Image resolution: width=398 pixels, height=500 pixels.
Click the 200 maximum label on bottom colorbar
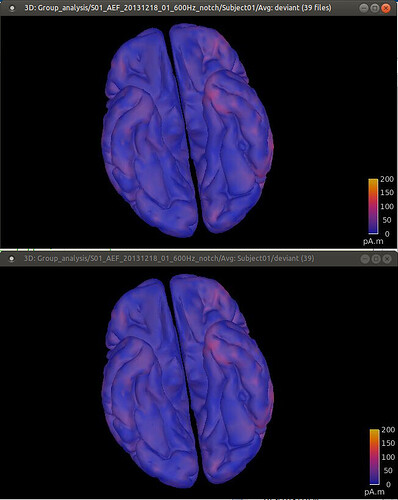click(388, 430)
